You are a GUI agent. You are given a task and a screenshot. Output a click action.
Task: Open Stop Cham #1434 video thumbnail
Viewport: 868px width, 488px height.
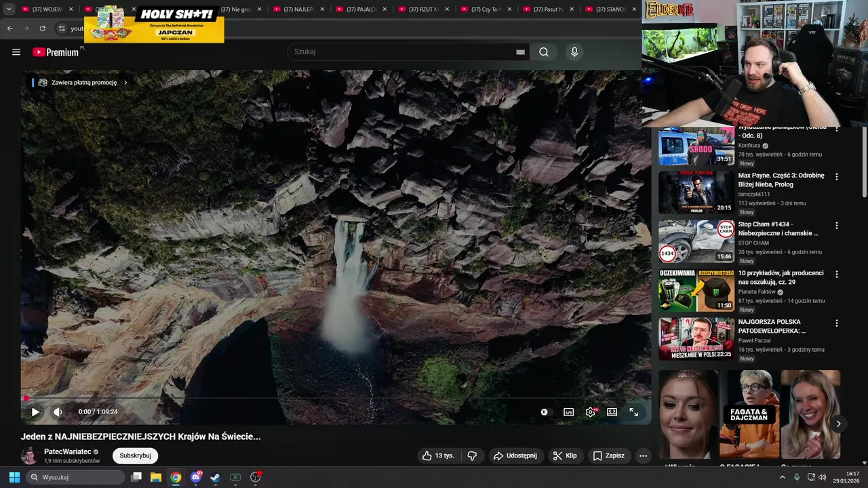pyautogui.click(x=696, y=241)
